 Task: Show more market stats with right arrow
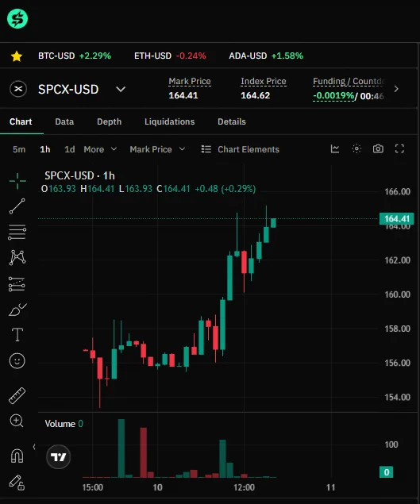coord(396,89)
